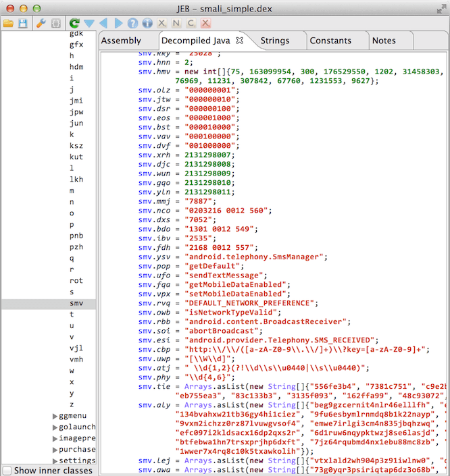Viewport: 450px width, 476px height.
Task: Click the N rename toolbar icon
Action: coord(176,24)
